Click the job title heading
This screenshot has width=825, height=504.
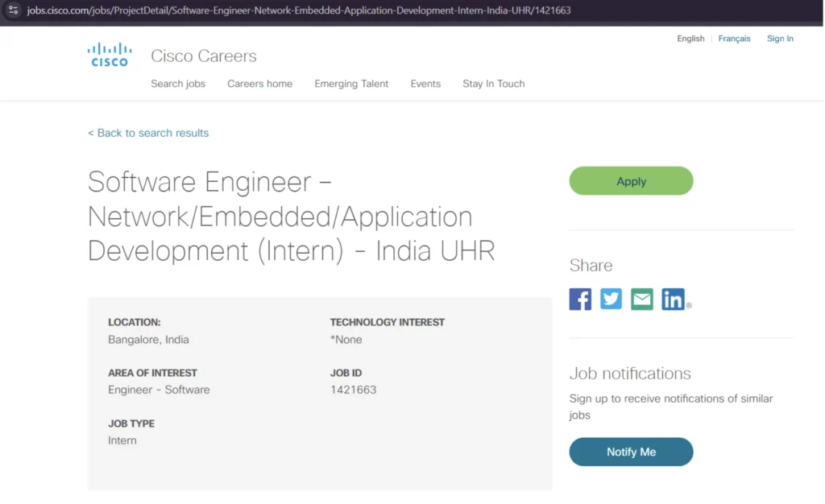tap(291, 216)
